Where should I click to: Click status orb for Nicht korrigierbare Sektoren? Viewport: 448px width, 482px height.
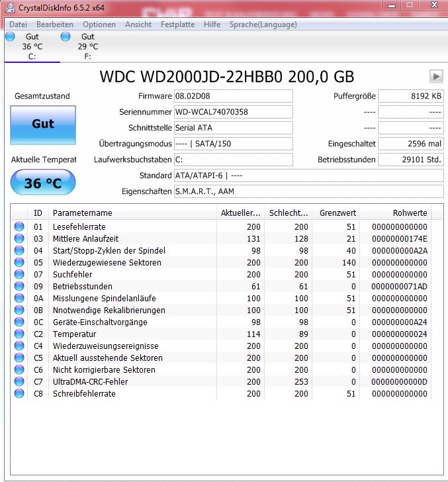click(19, 370)
